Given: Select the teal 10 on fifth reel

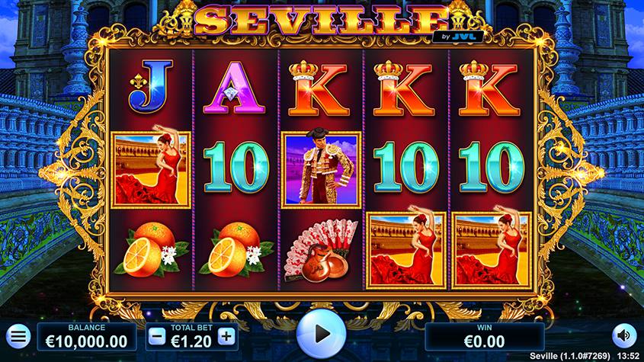Looking at the screenshot, I should (492, 167).
